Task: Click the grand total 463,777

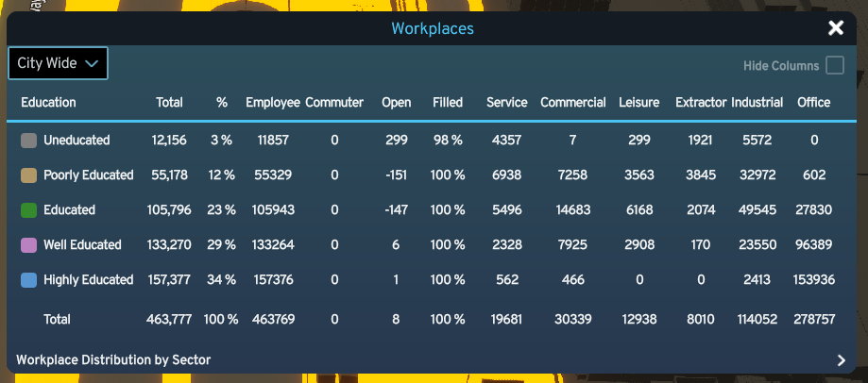Action: pos(169,320)
